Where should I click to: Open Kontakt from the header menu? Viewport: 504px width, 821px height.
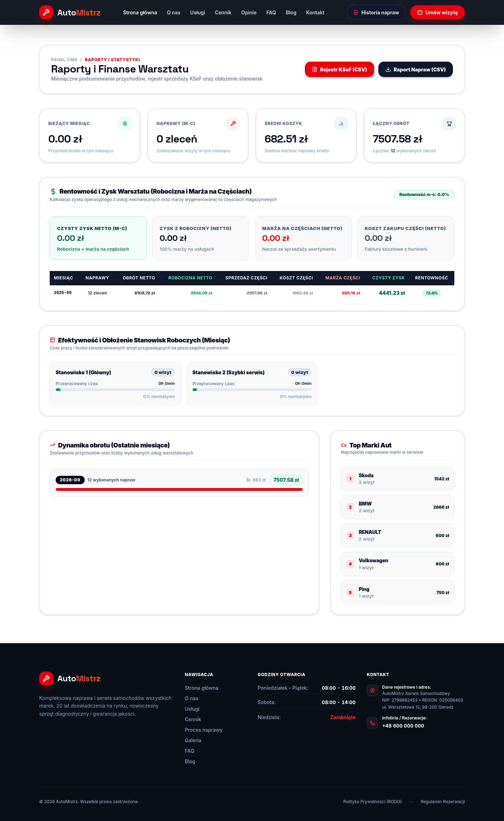point(315,13)
